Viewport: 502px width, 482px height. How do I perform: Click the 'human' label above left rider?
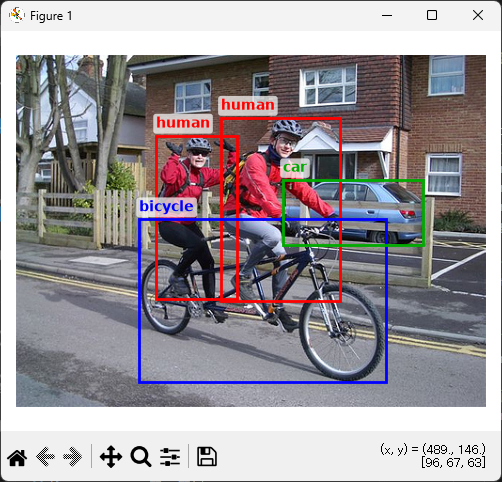tap(183, 123)
